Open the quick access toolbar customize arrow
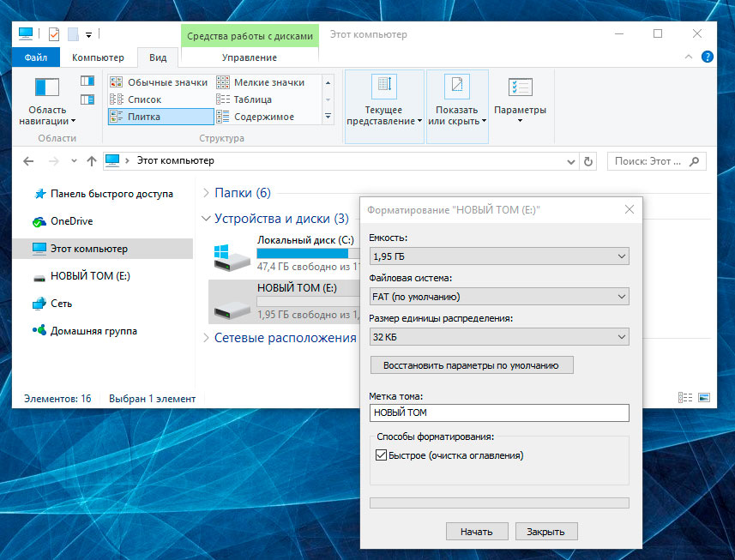This screenshot has width=735, height=560. pyautogui.click(x=88, y=34)
